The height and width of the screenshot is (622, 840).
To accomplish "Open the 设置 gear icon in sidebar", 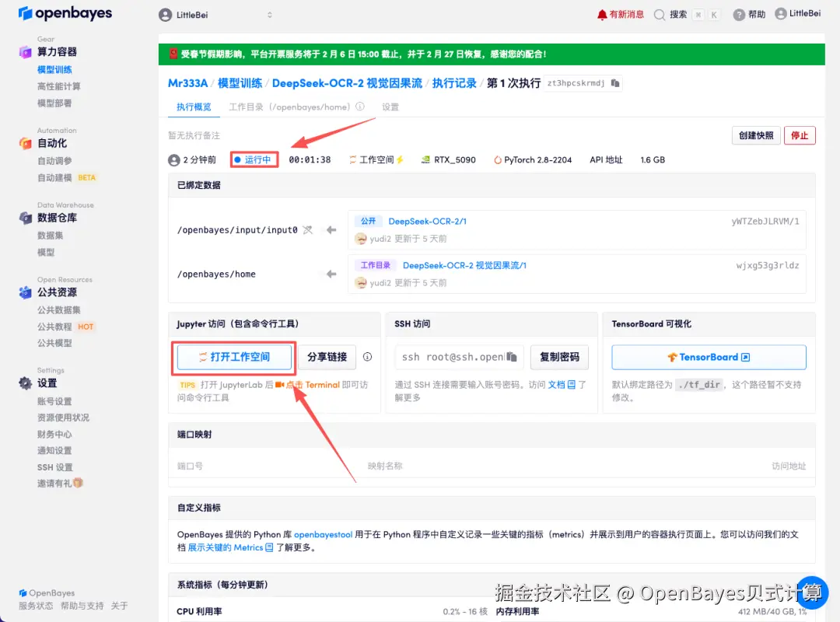I will click(26, 383).
